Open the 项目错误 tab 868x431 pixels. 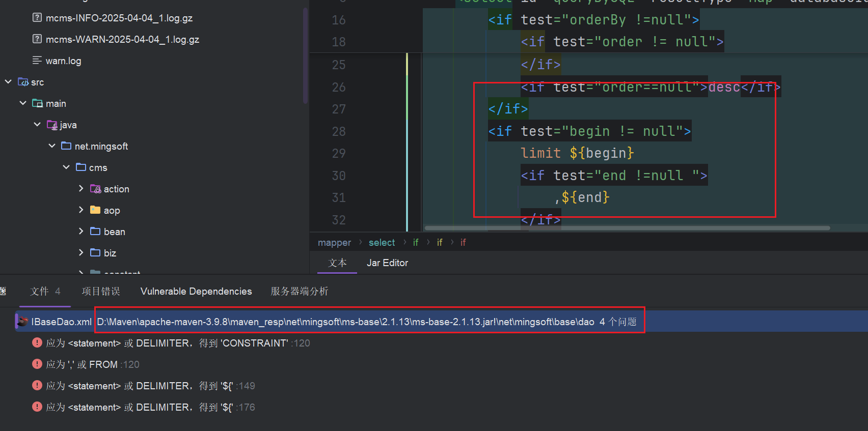point(101,292)
